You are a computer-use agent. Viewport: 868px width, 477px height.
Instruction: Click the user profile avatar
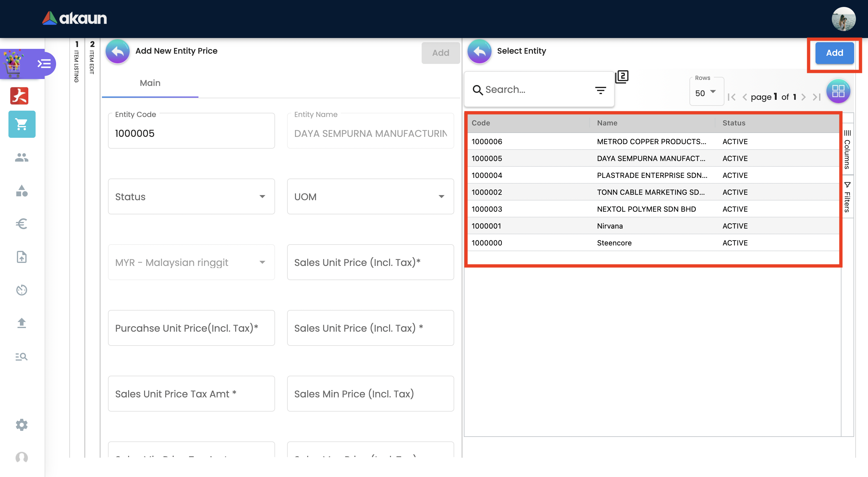tap(843, 19)
